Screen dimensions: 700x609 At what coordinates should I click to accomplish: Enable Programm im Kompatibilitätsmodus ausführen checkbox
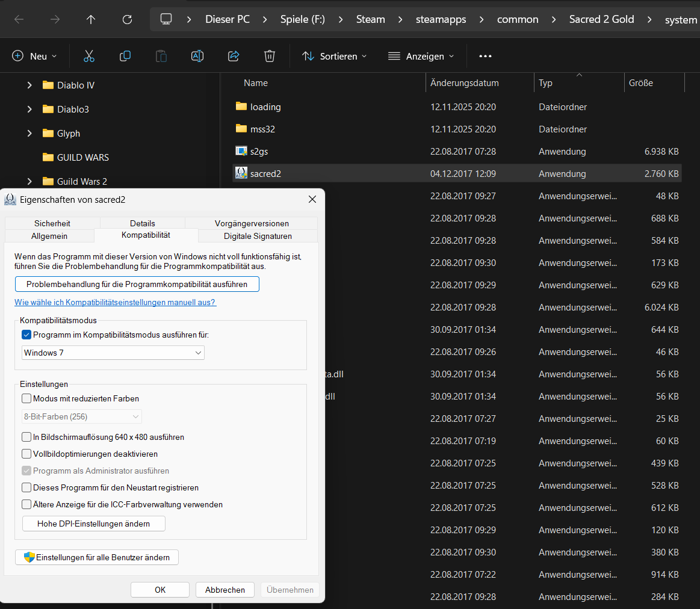pyautogui.click(x=26, y=335)
